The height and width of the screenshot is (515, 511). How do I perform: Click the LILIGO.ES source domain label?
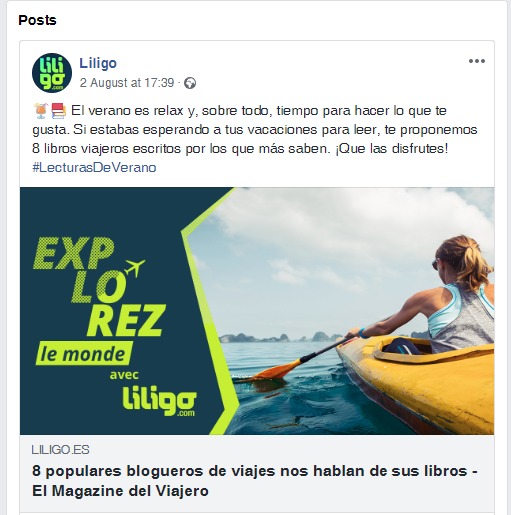click(60, 450)
